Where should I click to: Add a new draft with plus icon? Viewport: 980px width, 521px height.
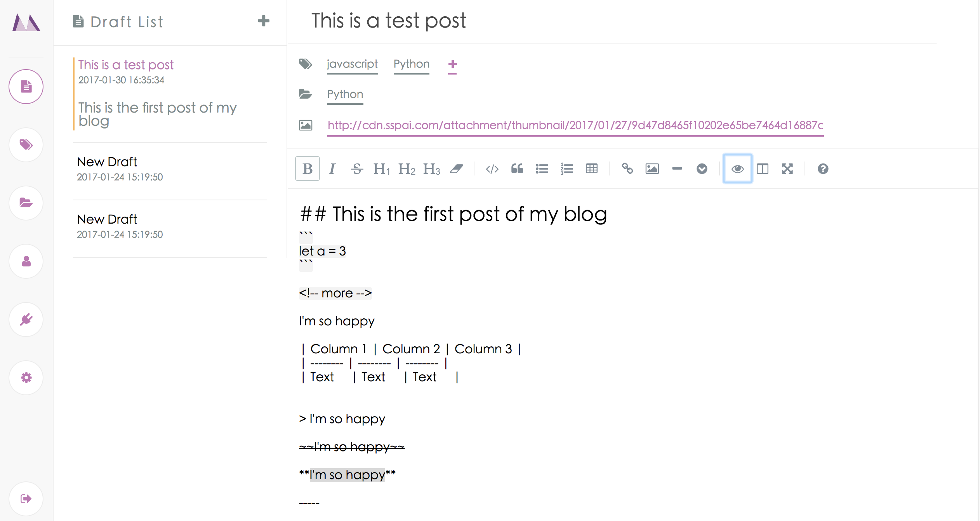click(x=264, y=21)
